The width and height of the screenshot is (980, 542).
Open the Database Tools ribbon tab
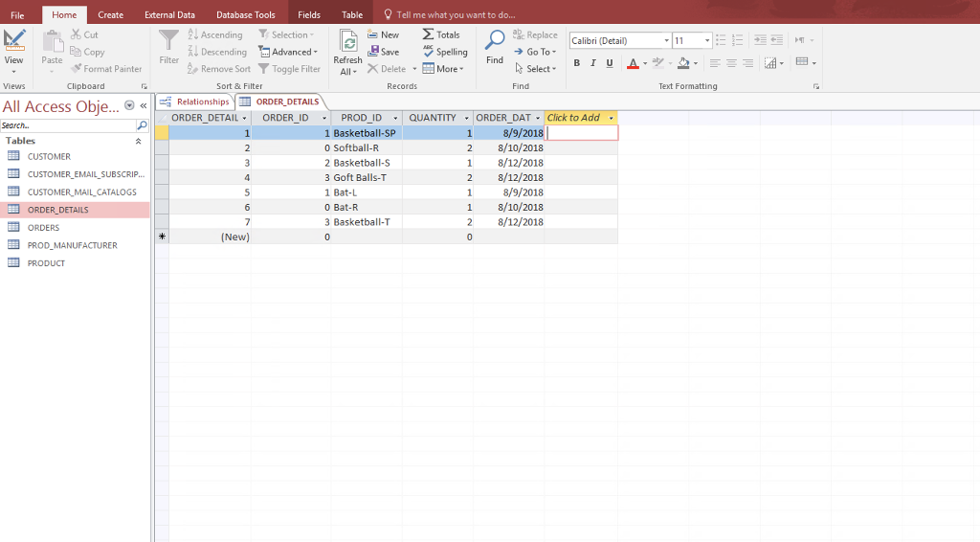coord(245,14)
